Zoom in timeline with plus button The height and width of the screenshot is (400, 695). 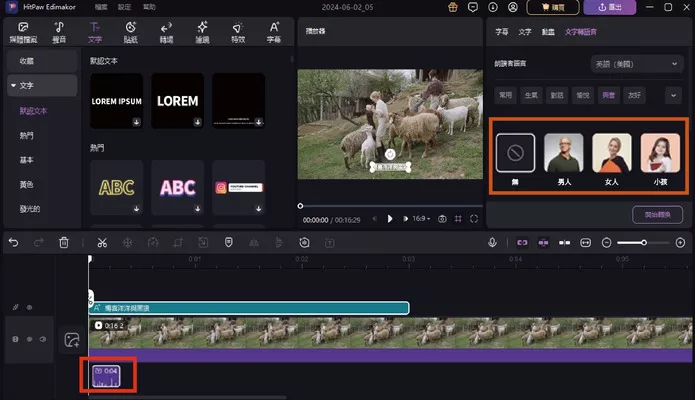tap(680, 243)
